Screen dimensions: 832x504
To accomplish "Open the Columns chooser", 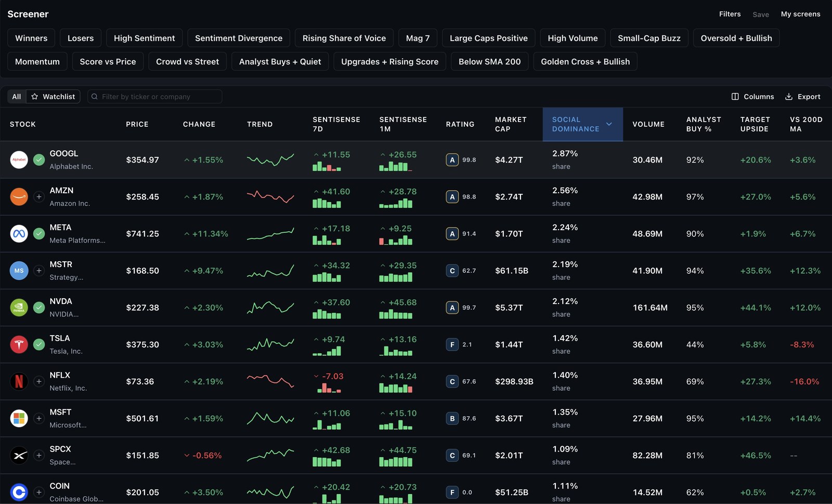I will pyautogui.click(x=752, y=97).
